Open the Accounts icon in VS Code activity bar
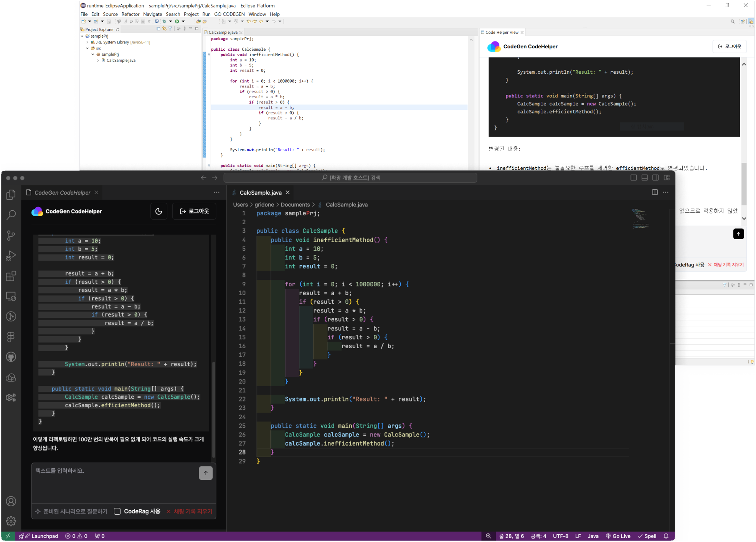756x542 pixels. [11, 501]
